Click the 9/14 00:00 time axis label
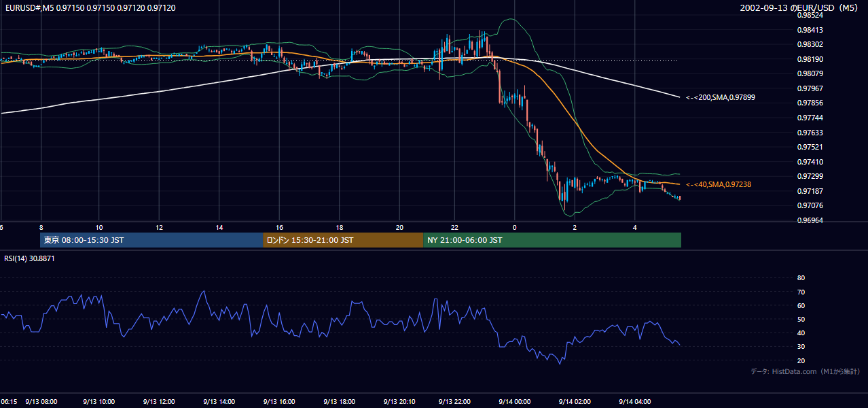The width and height of the screenshot is (868, 408). click(x=514, y=402)
